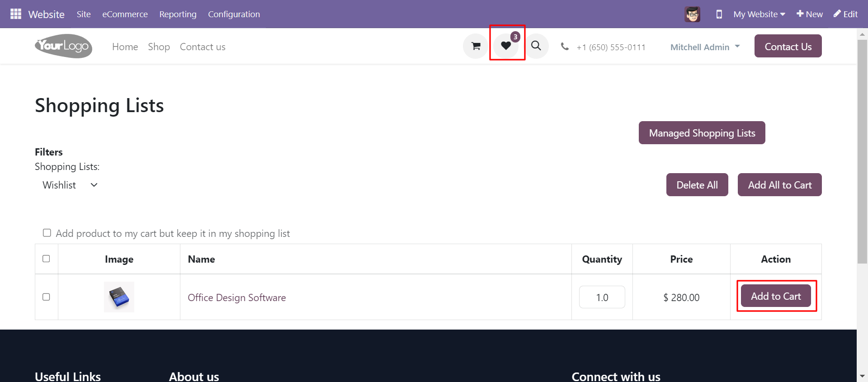Click the Image column header

click(x=119, y=259)
